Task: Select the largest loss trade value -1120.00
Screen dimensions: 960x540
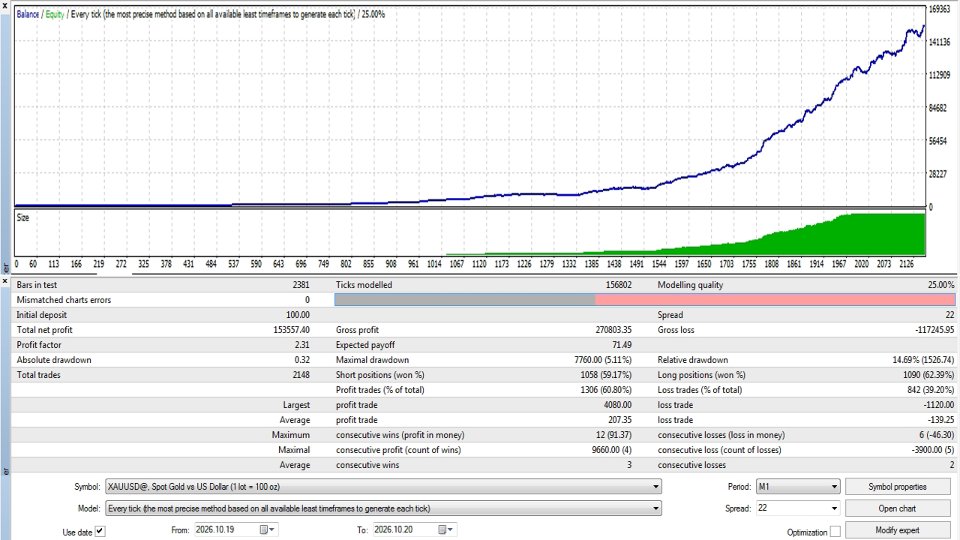Action: pos(939,405)
